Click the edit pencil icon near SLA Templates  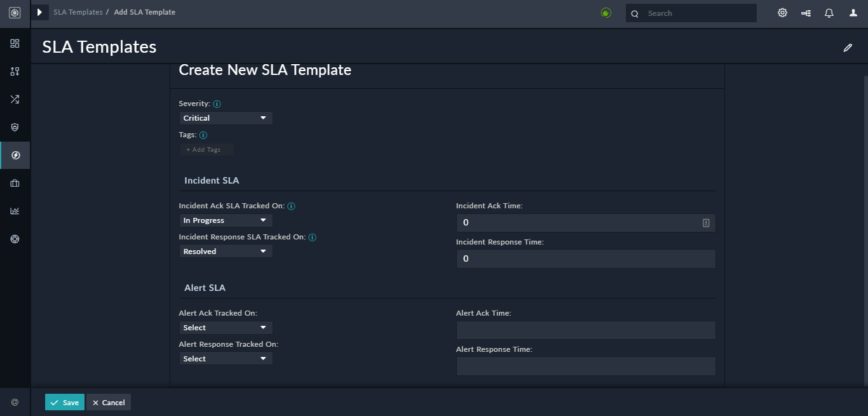pos(848,47)
